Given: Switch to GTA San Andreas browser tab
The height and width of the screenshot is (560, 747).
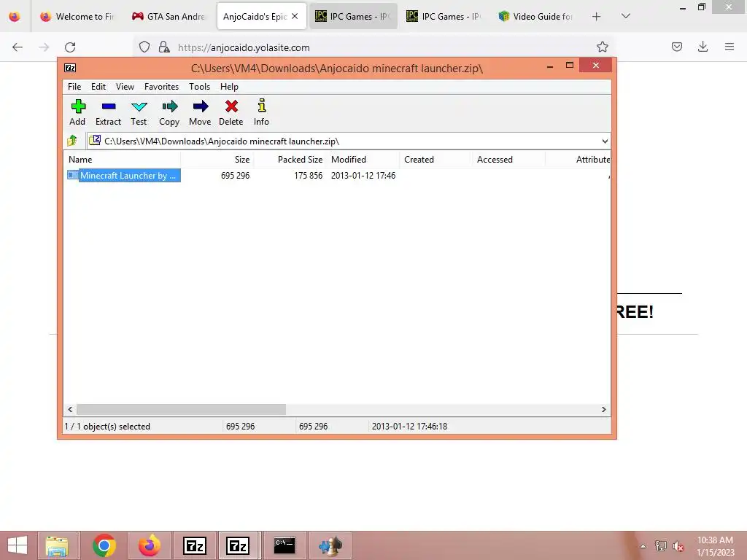Looking at the screenshot, I should pyautogui.click(x=169, y=17).
